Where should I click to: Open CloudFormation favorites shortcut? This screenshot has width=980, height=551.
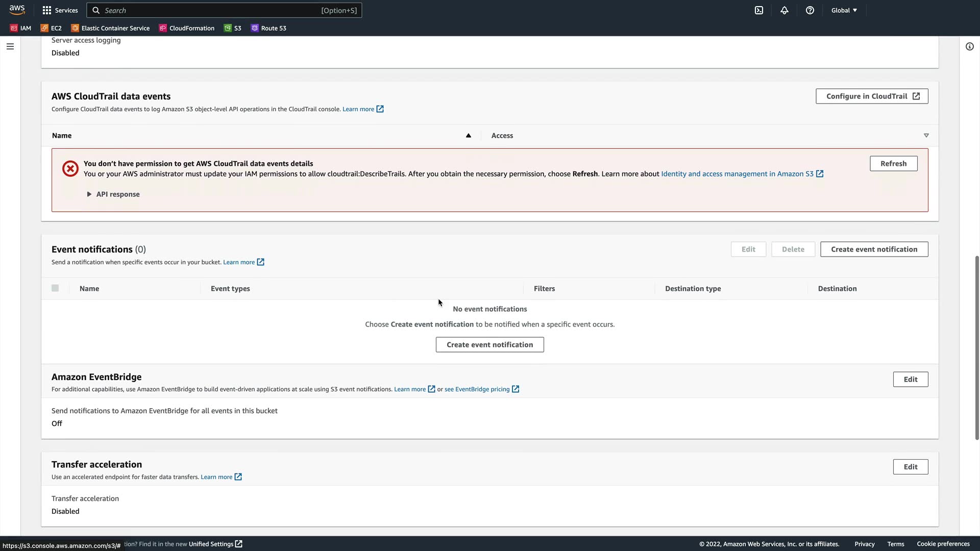tap(187, 28)
